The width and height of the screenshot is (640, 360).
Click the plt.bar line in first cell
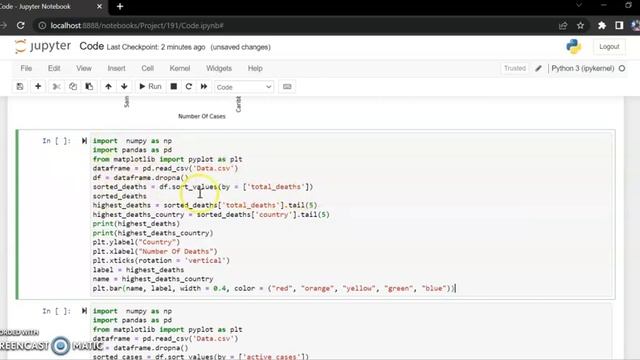pos(273,288)
